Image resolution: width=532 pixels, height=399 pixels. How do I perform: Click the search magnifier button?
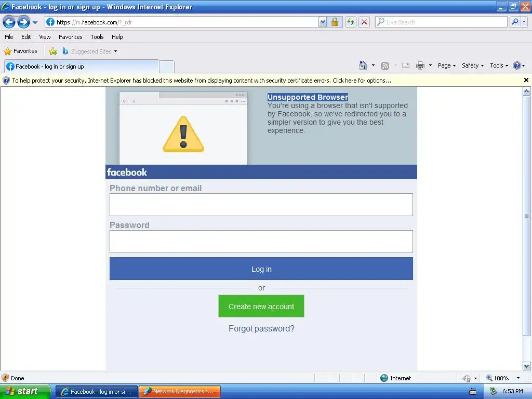[x=515, y=22]
